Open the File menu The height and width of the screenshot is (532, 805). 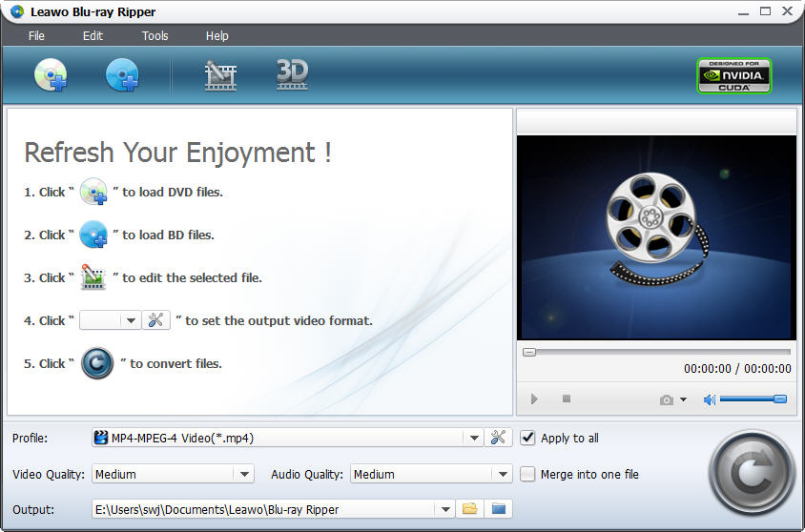click(36, 36)
